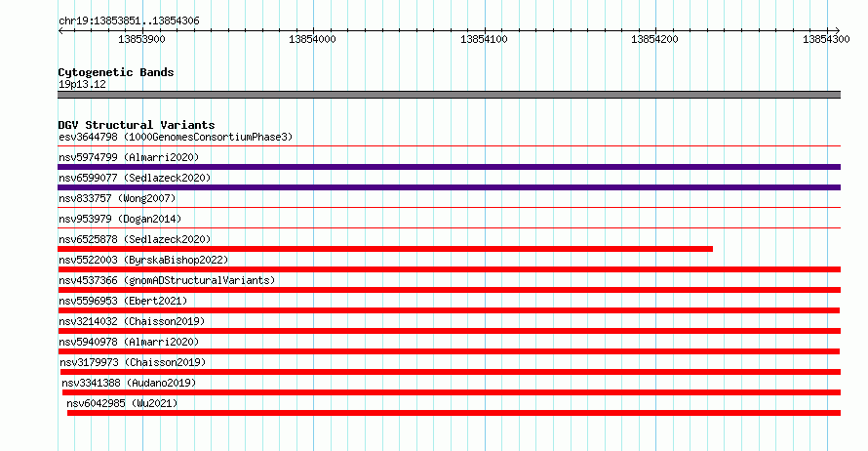Select red bar under nsv5522003
This screenshot has width=868, height=451.
(x=449, y=269)
